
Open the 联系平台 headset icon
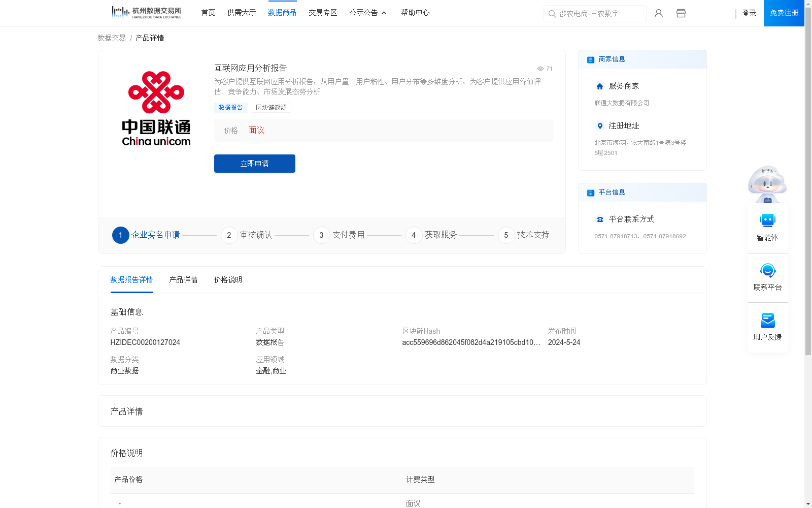click(768, 270)
